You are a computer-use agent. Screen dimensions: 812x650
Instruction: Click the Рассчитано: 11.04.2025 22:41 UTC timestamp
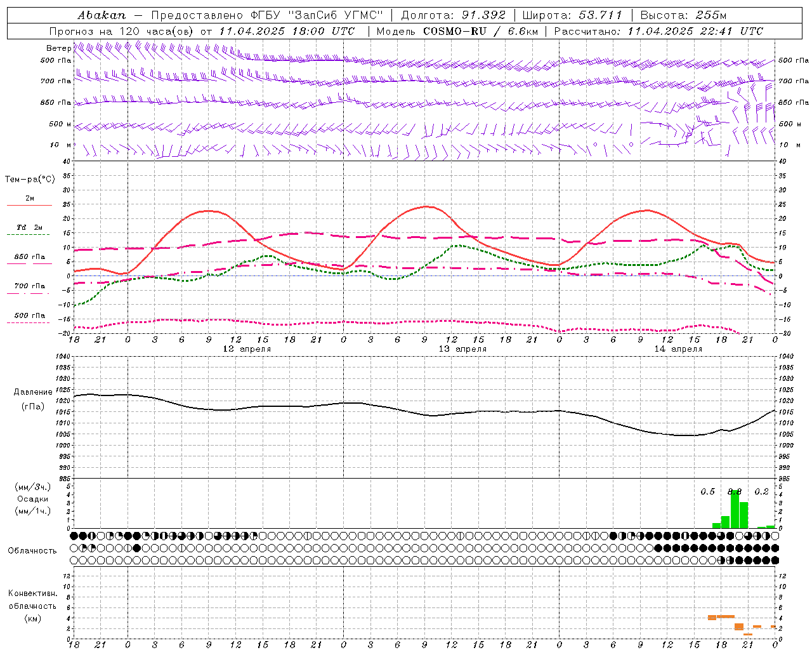coord(658,31)
